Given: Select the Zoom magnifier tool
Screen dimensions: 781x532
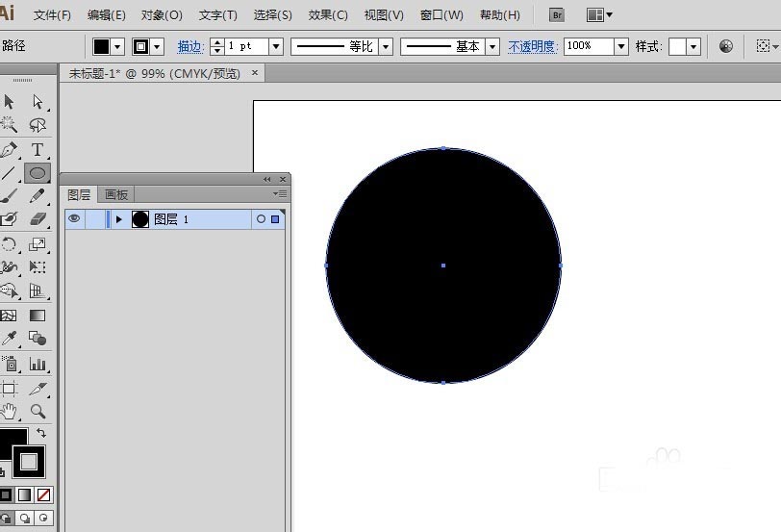Looking at the screenshot, I should point(38,412).
